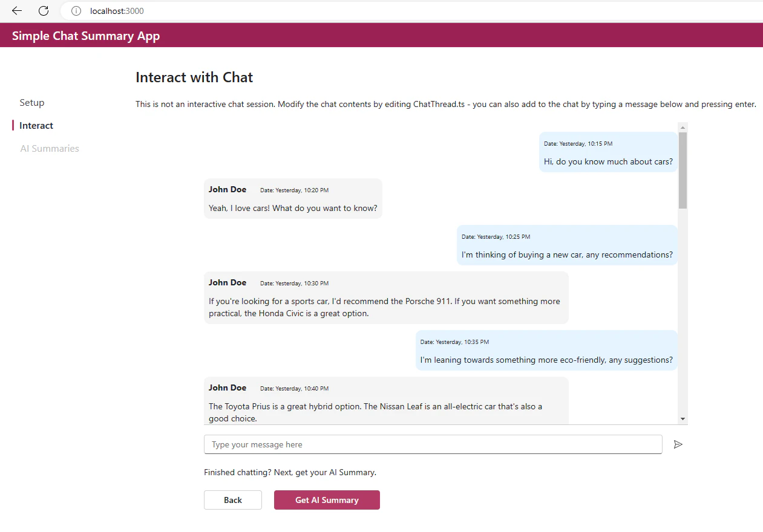763x532 pixels.
Task: Reload the page with the refresh icon
Action: point(44,11)
